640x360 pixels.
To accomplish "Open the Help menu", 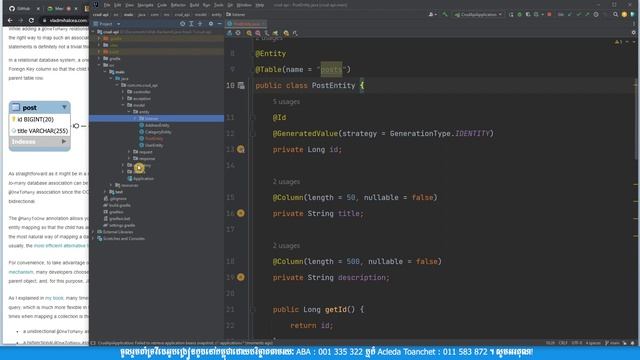I will [260, 5].
